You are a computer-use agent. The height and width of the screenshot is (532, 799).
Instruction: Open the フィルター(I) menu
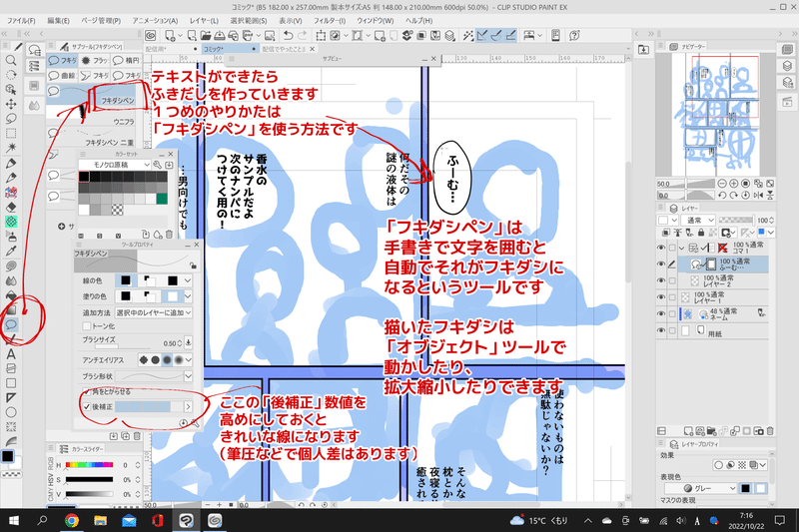pos(330,20)
